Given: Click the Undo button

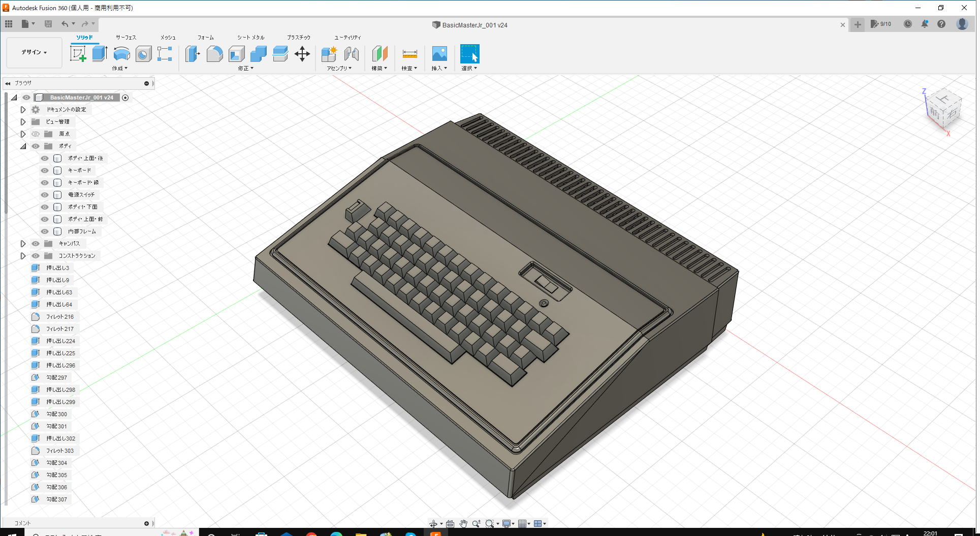Looking at the screenshot, I should point(65,23).
